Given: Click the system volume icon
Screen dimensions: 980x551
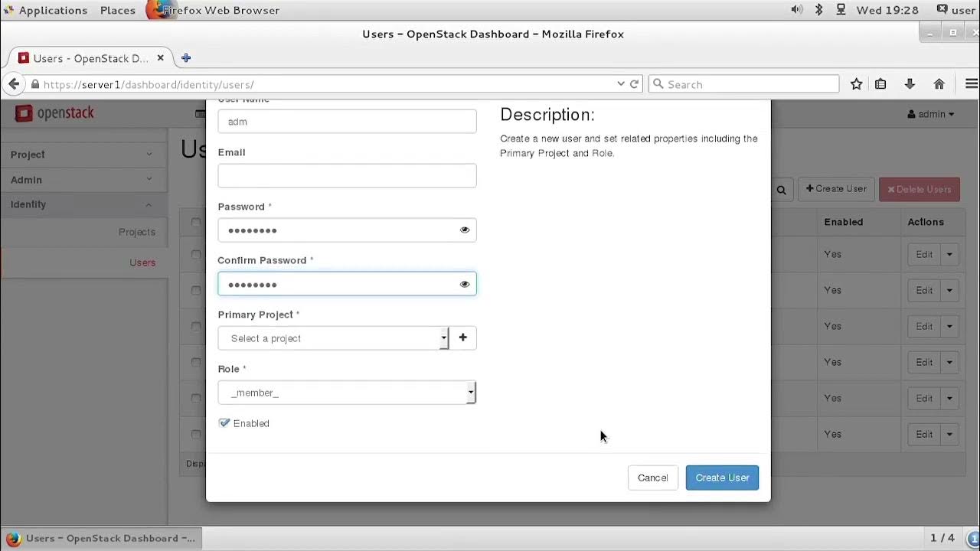Looking at the screenshot, I should click(x=796, y=10).
